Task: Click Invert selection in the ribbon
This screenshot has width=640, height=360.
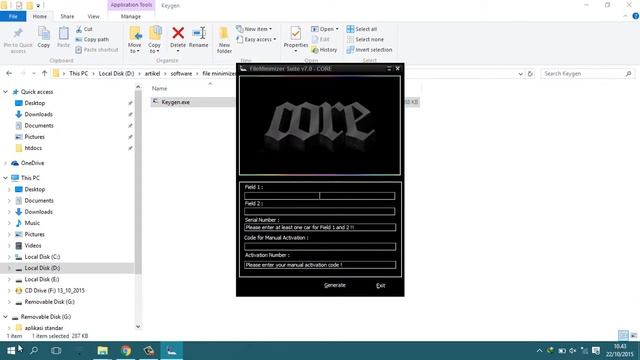Action: (369, 50)
